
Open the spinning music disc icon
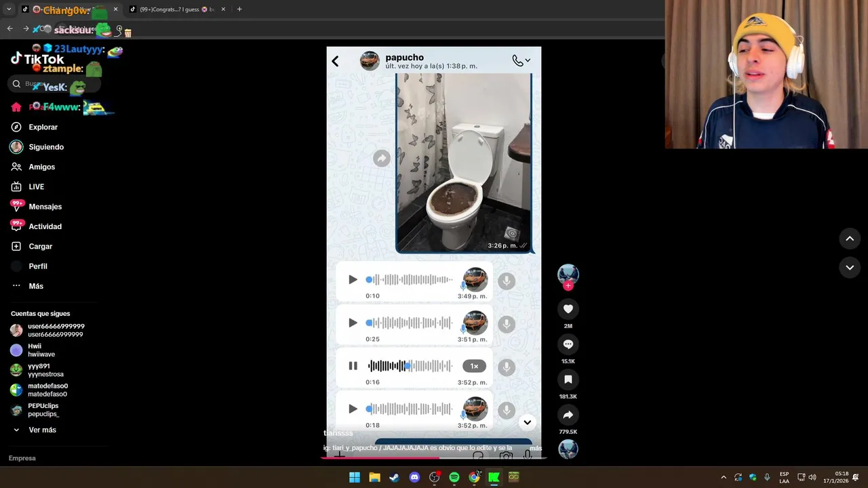click(x=568, y=449)
